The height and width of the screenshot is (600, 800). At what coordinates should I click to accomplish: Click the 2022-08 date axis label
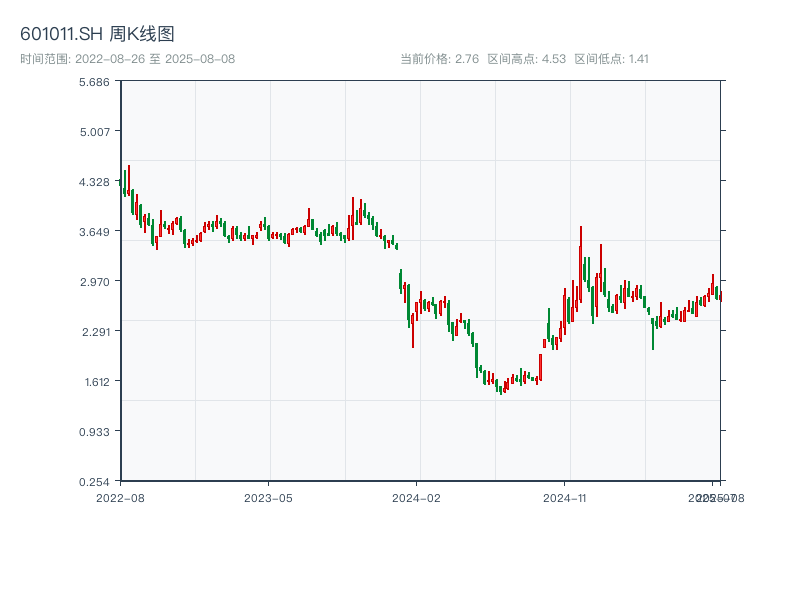(x=120, y=497)
